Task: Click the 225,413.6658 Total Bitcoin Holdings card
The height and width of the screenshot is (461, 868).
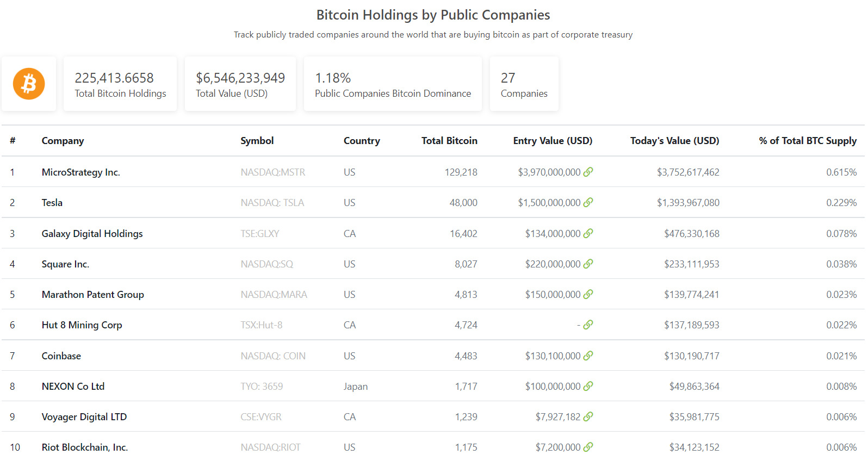Action: tap(120, 84)
